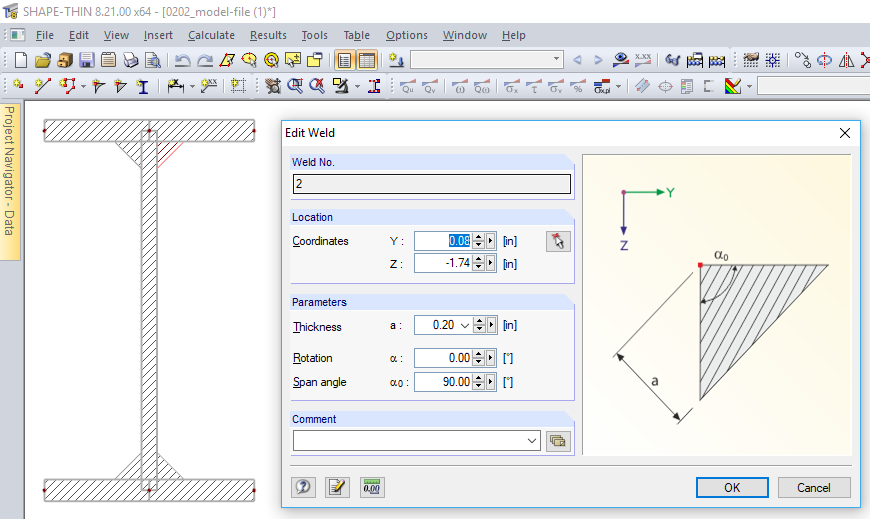Open the Insert menu
870x519 pixels.
[x=158, y=35]
